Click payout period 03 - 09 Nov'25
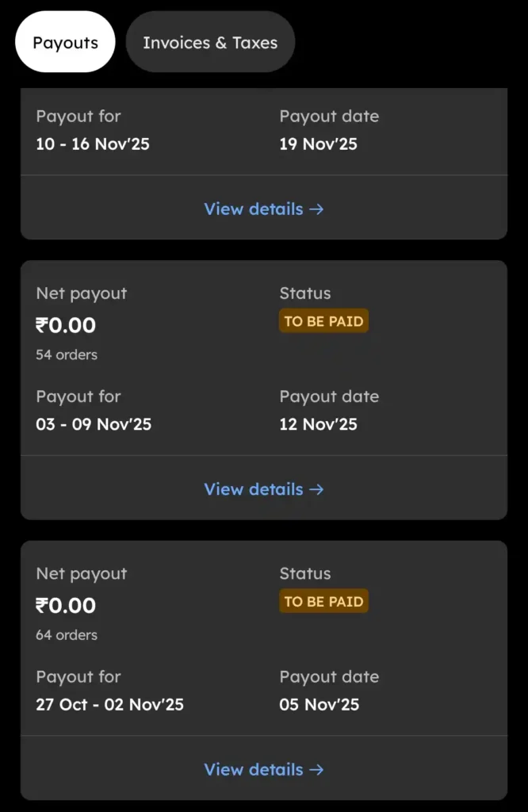Screen dimensions: 528x812 tap(94, 424)
